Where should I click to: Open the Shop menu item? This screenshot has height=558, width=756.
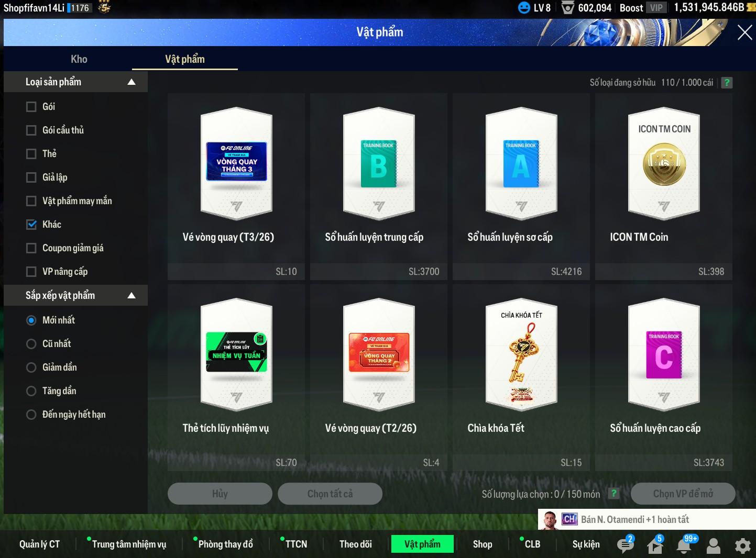pyautogui.click(x=483, y=544)
